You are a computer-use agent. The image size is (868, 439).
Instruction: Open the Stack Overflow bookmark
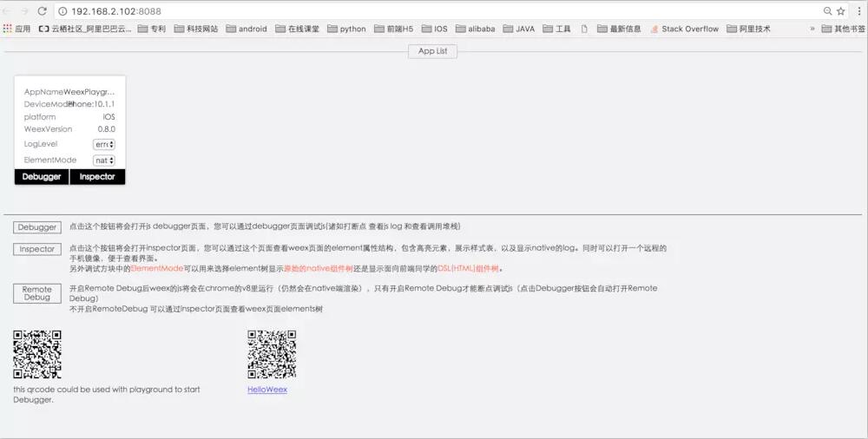[x=684, y=29]
